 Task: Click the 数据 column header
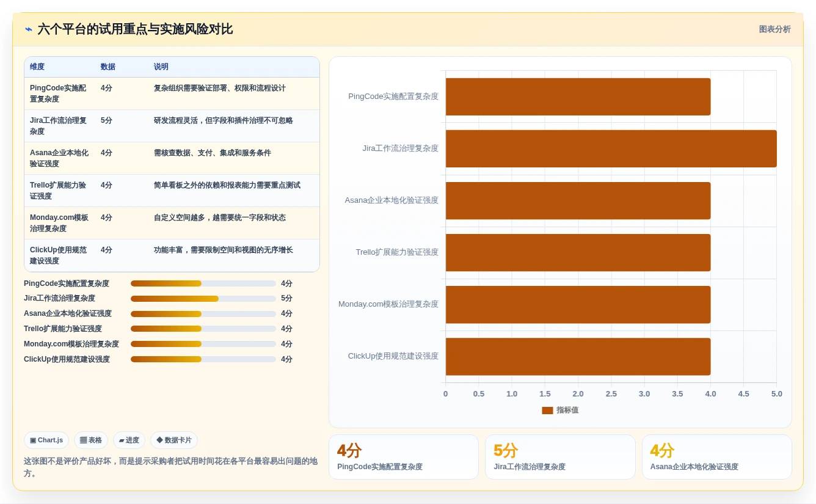108,67
